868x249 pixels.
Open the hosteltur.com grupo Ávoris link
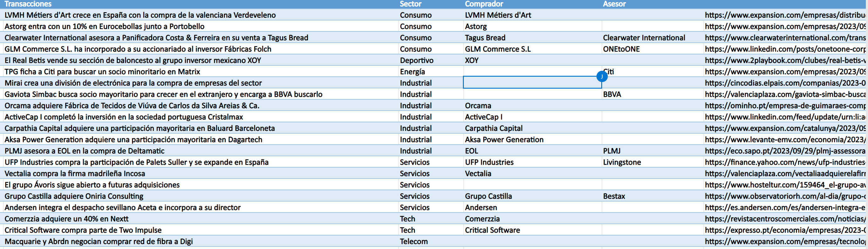[x=785, y=185]
